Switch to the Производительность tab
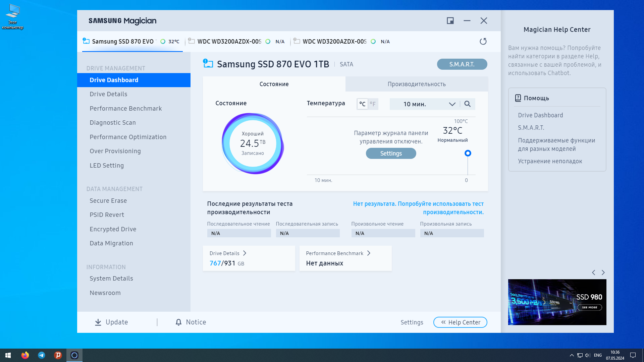This screenshot has height=362, width=644. tap(417, 84)
